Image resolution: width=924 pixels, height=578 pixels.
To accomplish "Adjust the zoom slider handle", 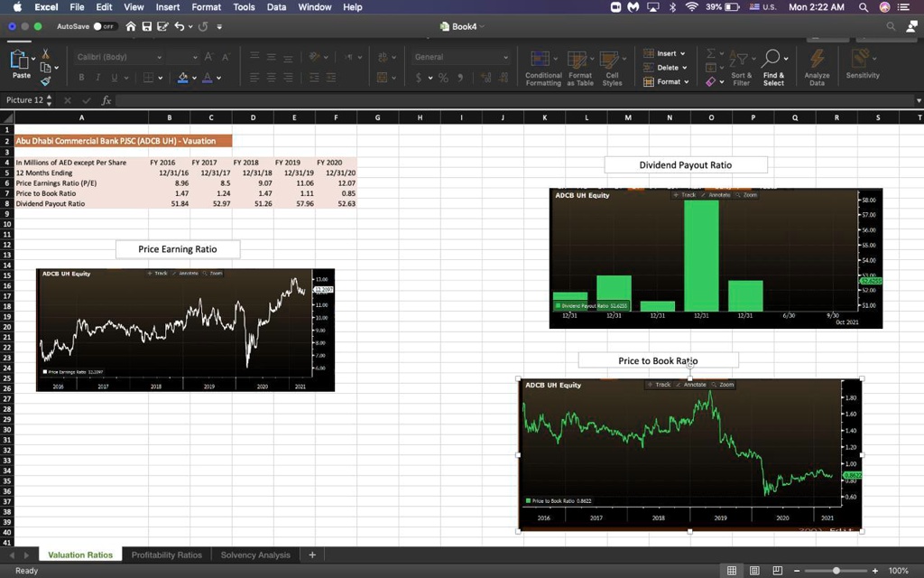I will pos(836,571).
